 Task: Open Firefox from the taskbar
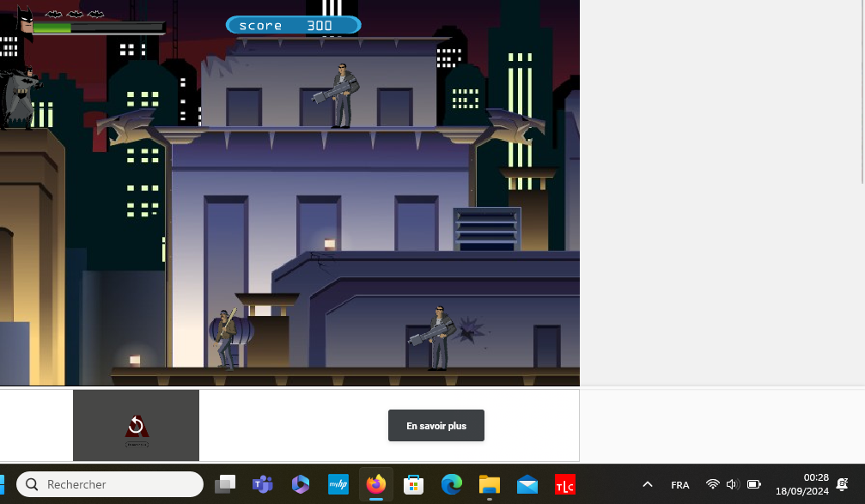375,484
